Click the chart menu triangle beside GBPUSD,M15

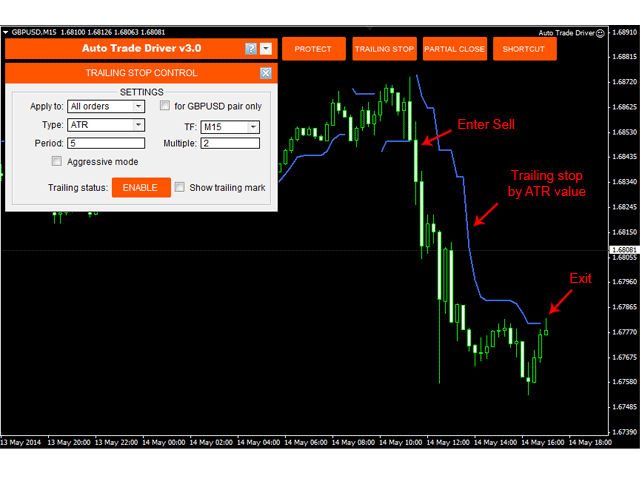tap(5, 33)
